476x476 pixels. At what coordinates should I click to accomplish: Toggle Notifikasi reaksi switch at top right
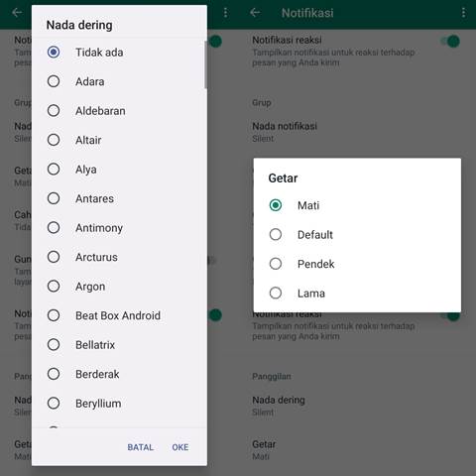[451, 42]
